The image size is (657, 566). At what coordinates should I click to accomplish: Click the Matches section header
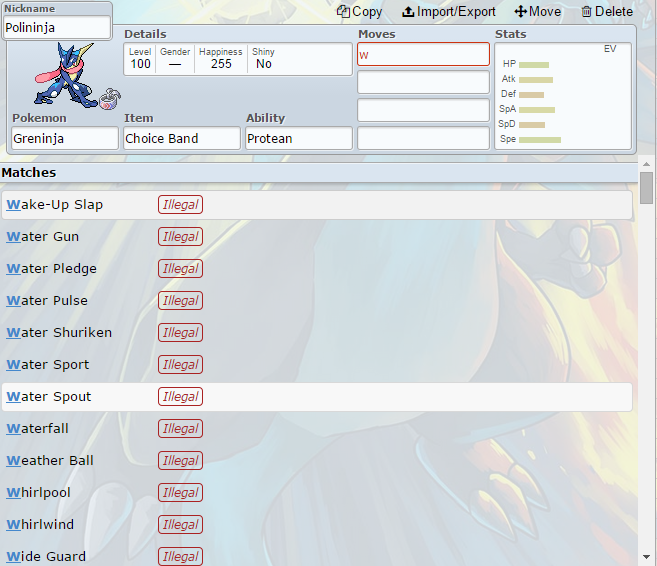319,173
